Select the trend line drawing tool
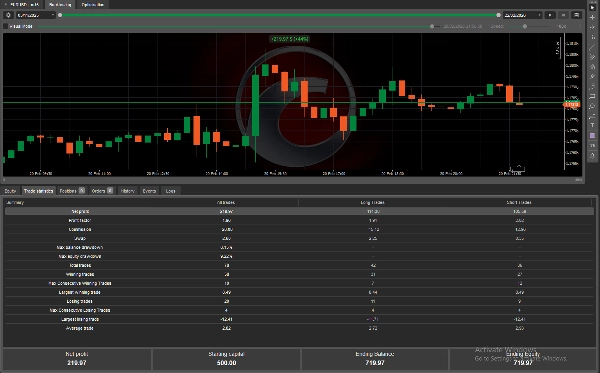 coord(592,47)
